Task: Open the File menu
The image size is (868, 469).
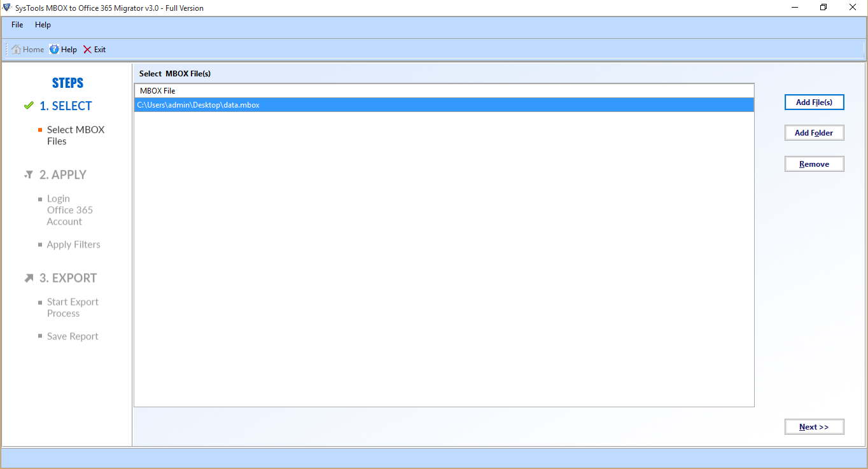Action: pyautogui.click(x=17, y=25)
